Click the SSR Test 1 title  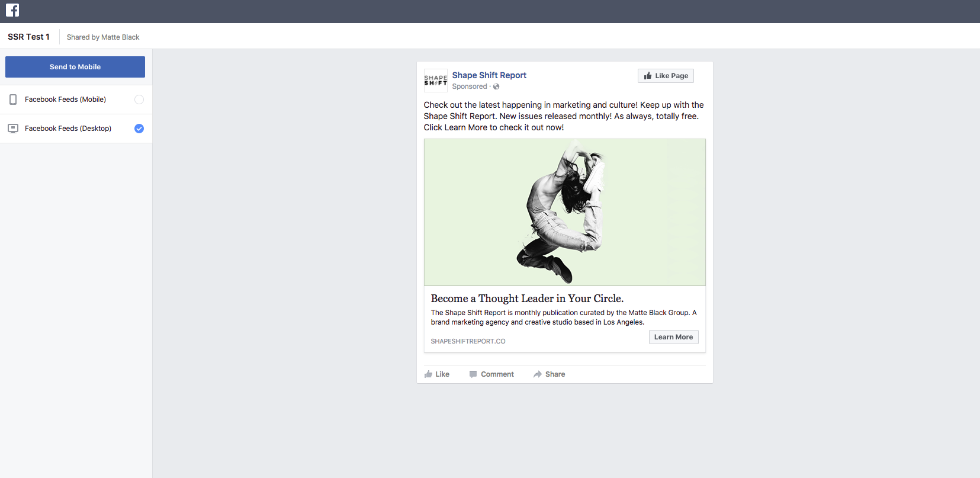pyautogui.click(x=28, y=37)
